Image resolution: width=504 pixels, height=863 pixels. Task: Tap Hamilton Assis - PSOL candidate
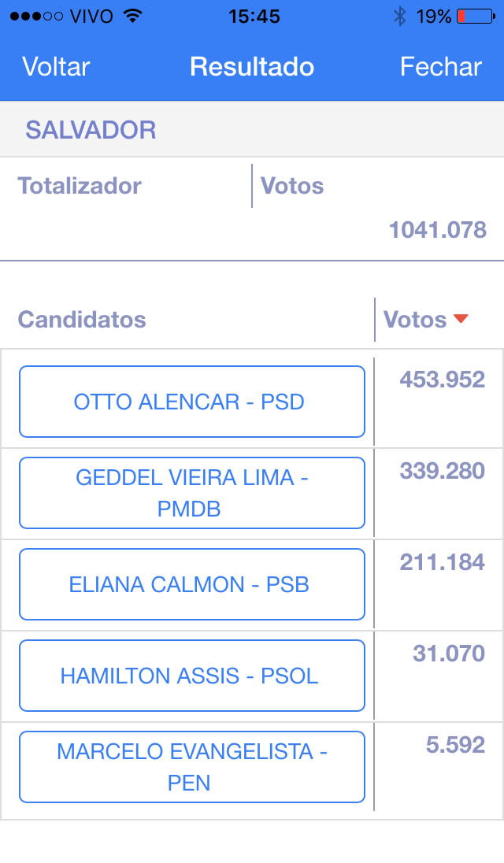(191, 676)
